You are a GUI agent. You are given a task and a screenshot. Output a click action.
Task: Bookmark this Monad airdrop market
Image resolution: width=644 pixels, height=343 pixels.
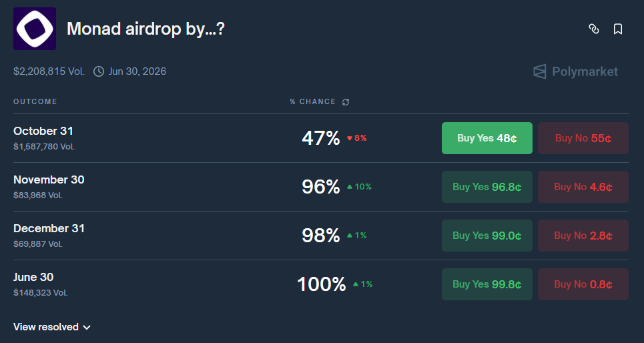coord(618,29)
